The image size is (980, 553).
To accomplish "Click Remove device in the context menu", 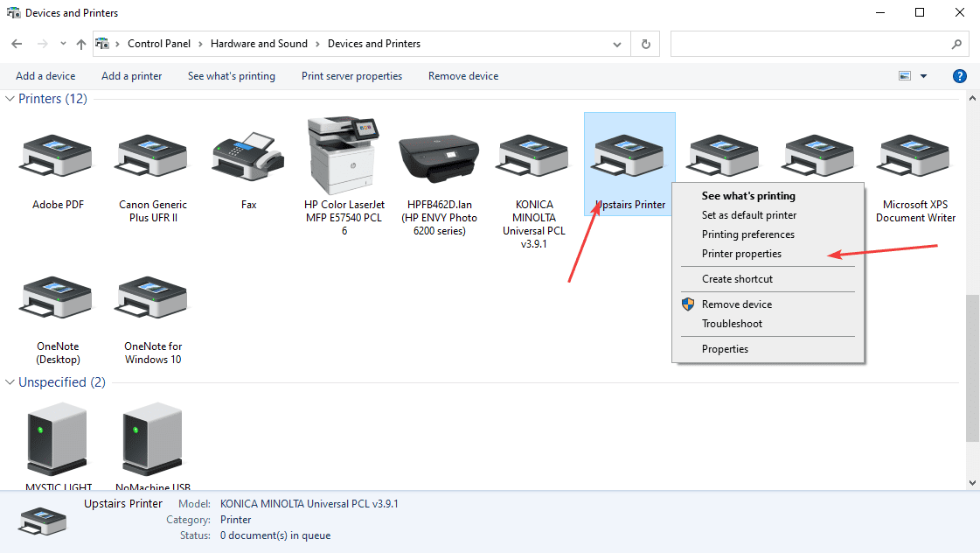I will coord(736,304).
